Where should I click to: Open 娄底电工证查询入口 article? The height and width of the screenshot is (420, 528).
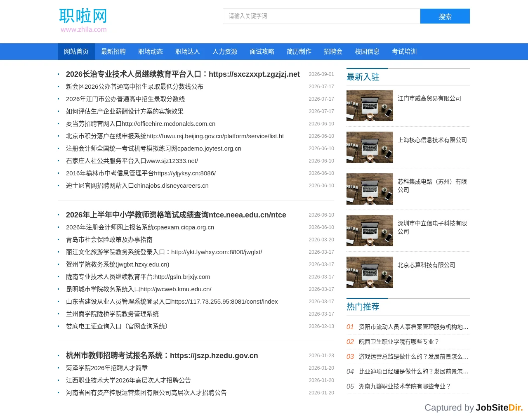click(118, 326)
